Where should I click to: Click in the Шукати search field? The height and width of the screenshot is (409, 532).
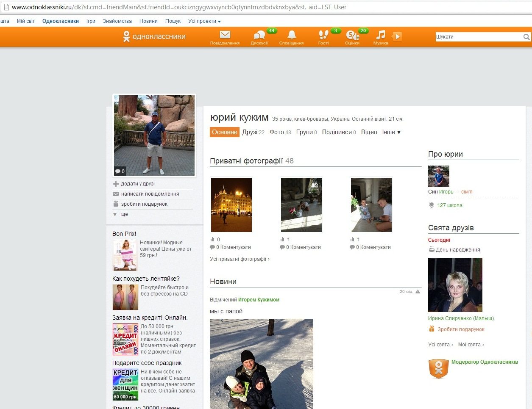(x=479, y=37)
